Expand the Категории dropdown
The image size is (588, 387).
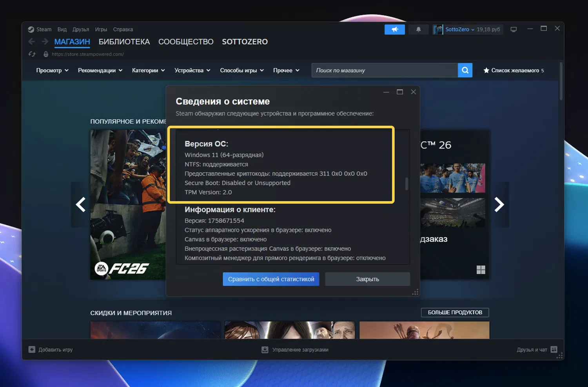pyautogui.click(x=149, y=71)
